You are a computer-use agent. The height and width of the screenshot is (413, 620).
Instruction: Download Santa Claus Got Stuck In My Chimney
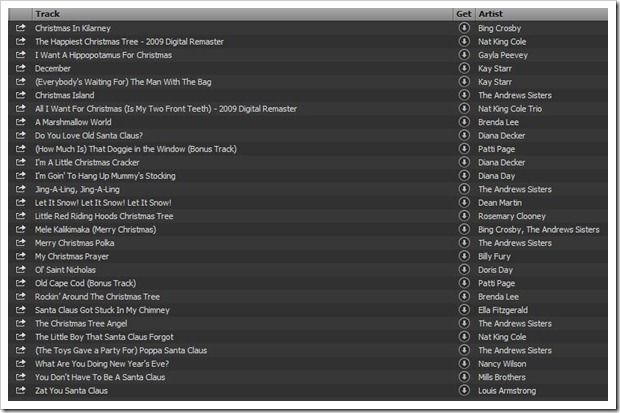point(464,310)
